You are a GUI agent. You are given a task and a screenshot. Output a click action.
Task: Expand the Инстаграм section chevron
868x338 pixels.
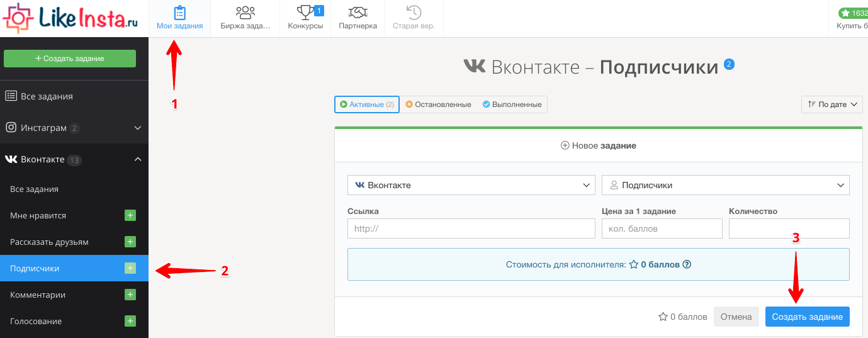tap(138, 128)
